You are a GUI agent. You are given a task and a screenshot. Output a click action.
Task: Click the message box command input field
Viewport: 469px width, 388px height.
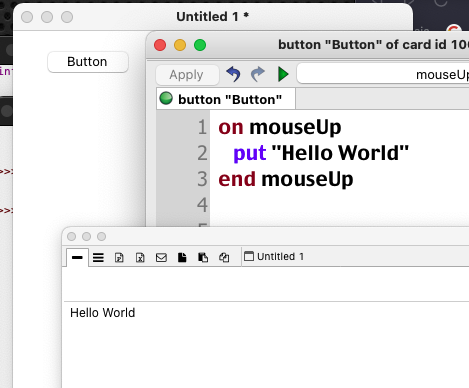[266, 284]
